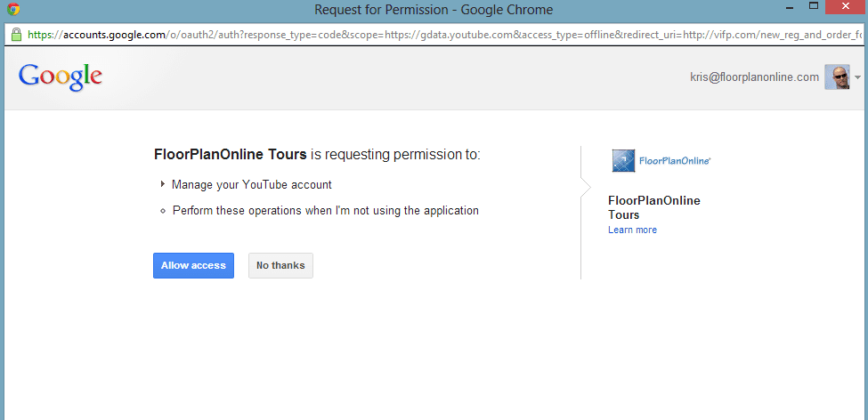Click the FloorPlanOnline Tours name under the logo

[x=654, y=207]
